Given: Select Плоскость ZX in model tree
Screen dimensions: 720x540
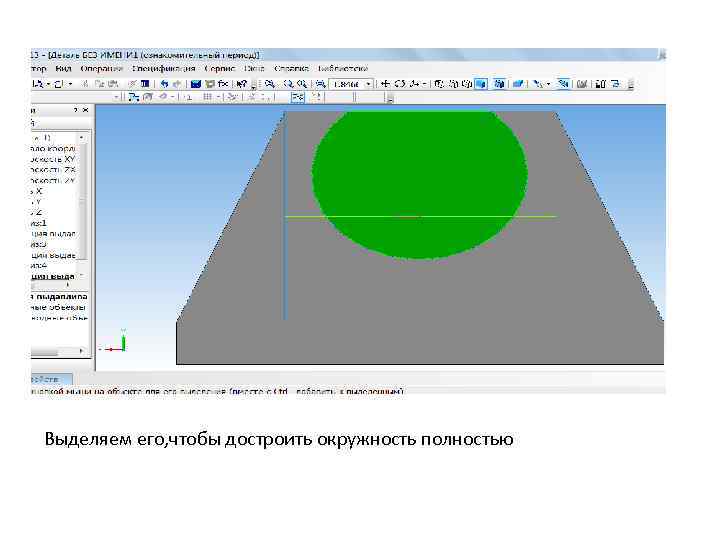Looking at the screenshot, I should (53, 170).
